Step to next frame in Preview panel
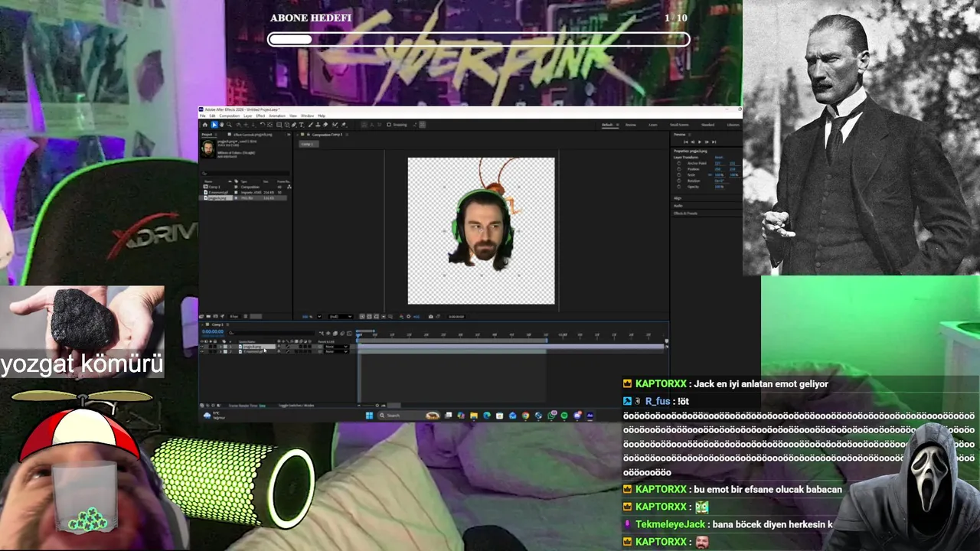The image size is (980, 551). pyautogui.click(x=707, y=142)
